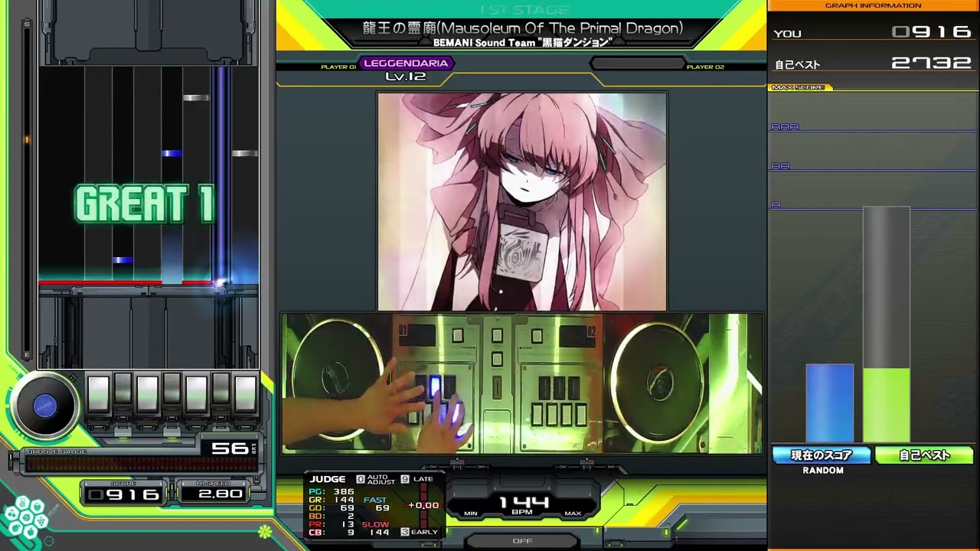Click the FAST label in the judge panel

click(x=375, y=500)
